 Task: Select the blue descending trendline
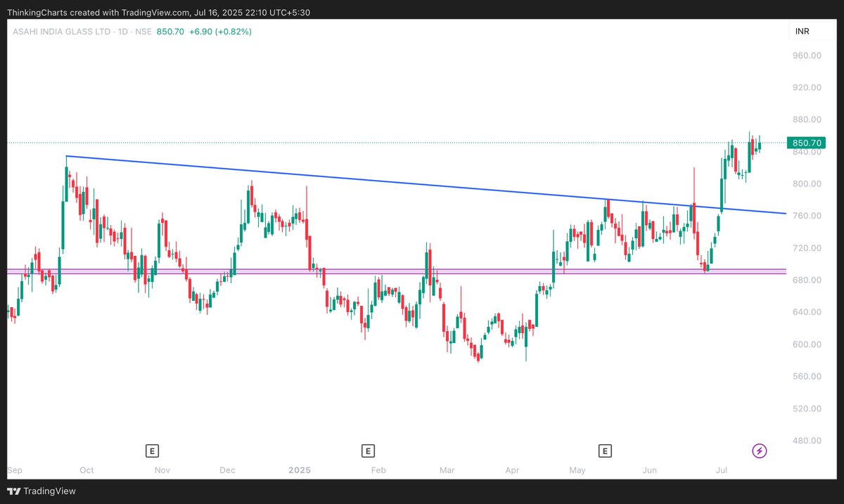[x=426, y=185]
